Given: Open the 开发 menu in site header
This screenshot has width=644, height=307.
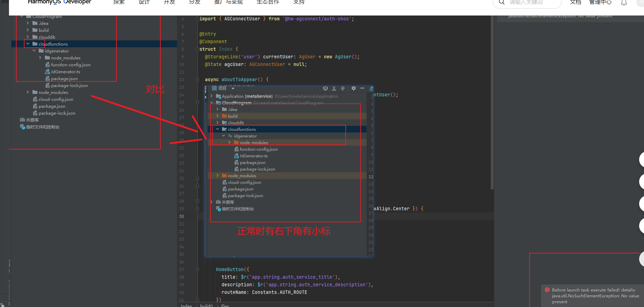Looking at the screenshot, I should (169, 2).
